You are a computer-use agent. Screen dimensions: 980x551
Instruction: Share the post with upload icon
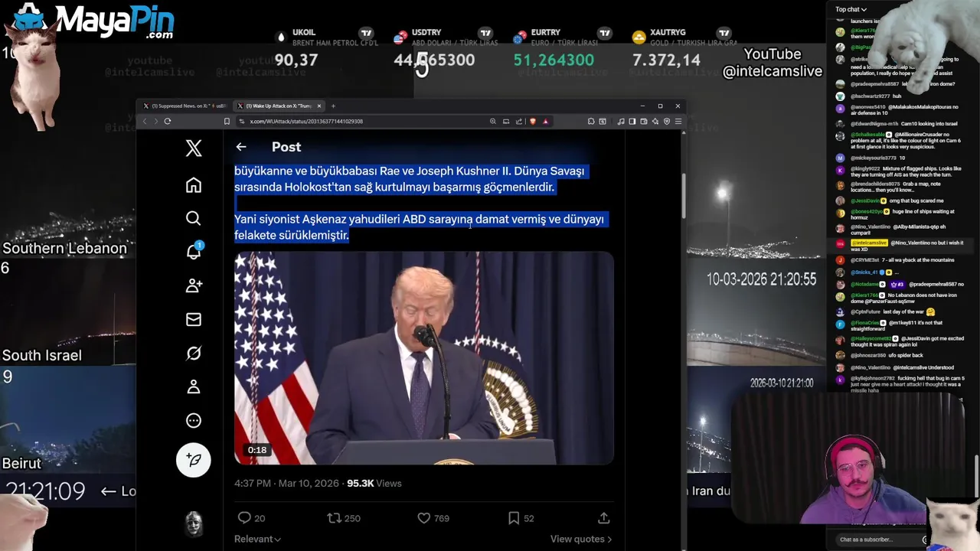point(603,518)
